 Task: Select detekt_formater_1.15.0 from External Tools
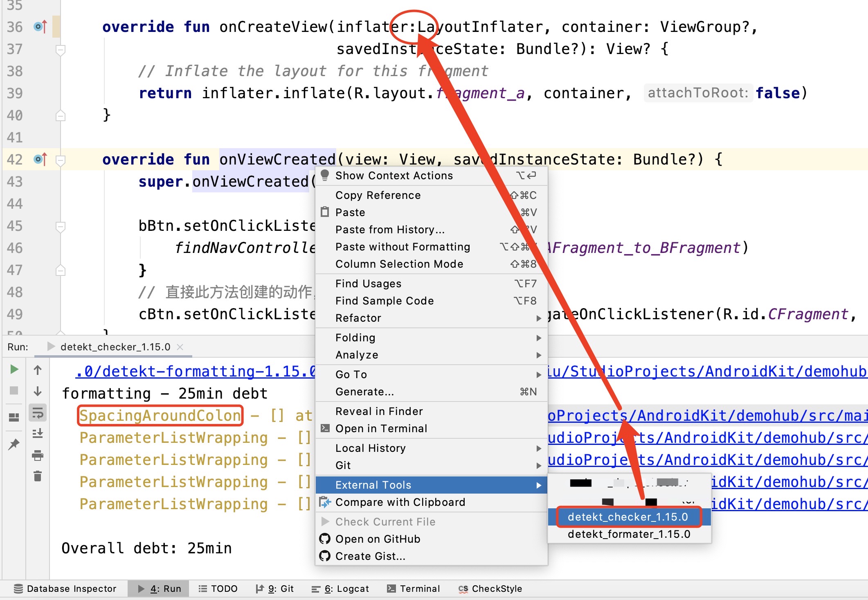click(629, 534)
